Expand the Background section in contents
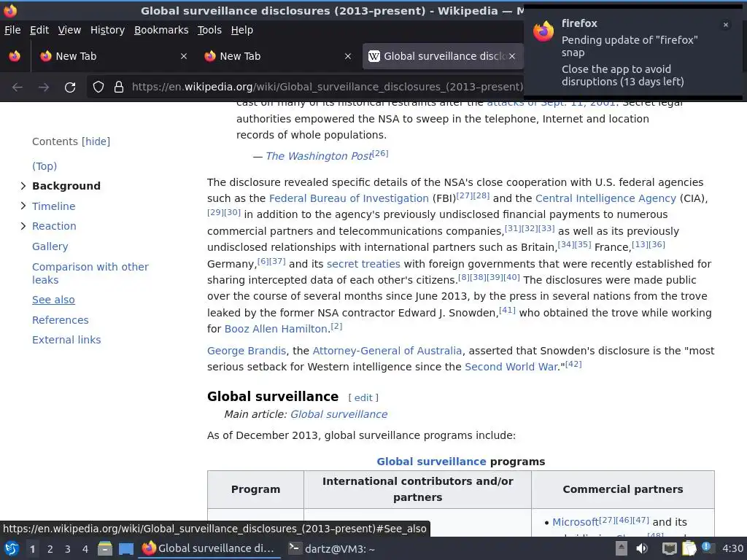Viewport: 747px width, 560px height. coord(23,186)
